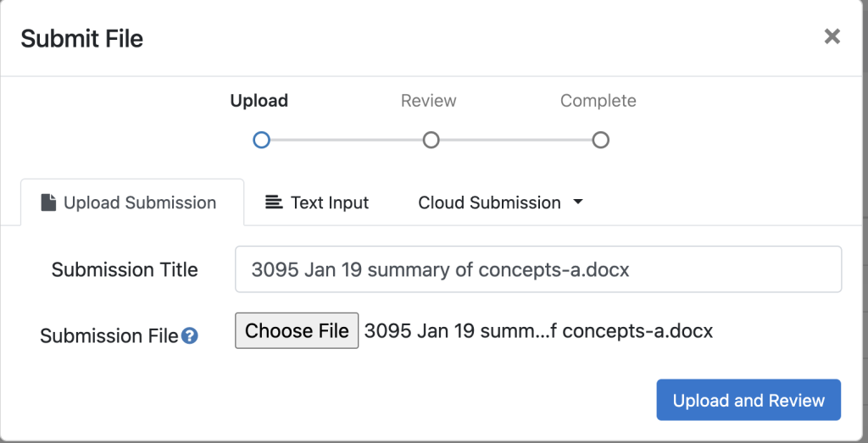Image resolution: width=868 pixels, height=443 pixels.
Task: Click the Submit File dialog heading
Action: (x=82, y=38)
